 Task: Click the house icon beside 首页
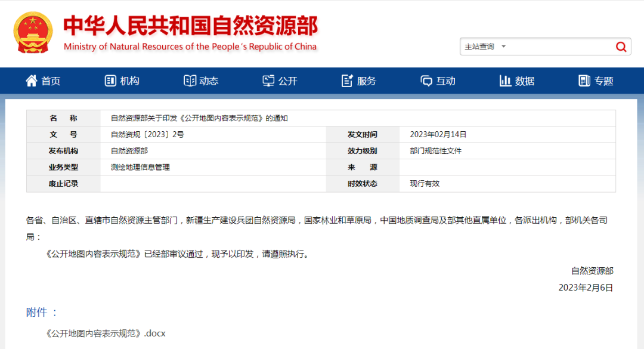tap(31, 81)
